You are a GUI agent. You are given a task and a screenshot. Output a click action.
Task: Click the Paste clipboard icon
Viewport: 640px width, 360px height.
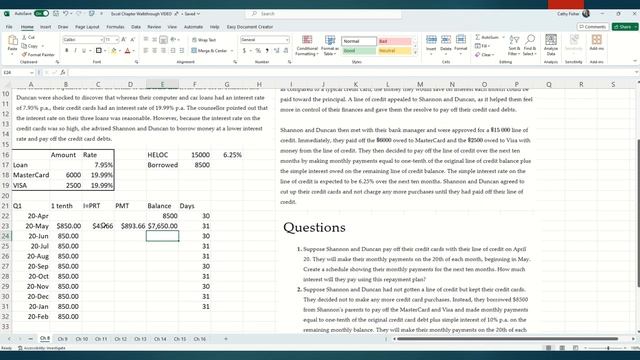point(13,40)
